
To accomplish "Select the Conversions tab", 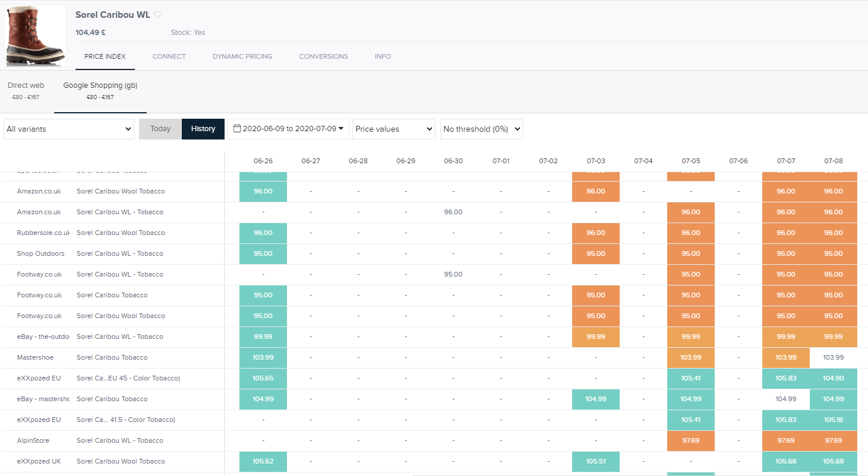I will pyautogui.click(x=324, y=56).
